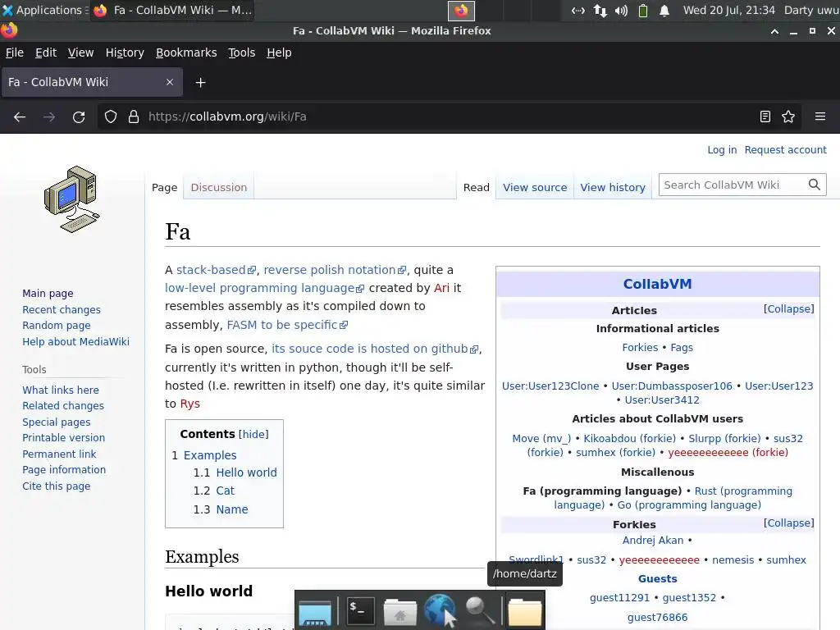The height and width of the screenshot is (630, 840).
Task: Jump to Hello world in Contents
Action: pos(246,472)
